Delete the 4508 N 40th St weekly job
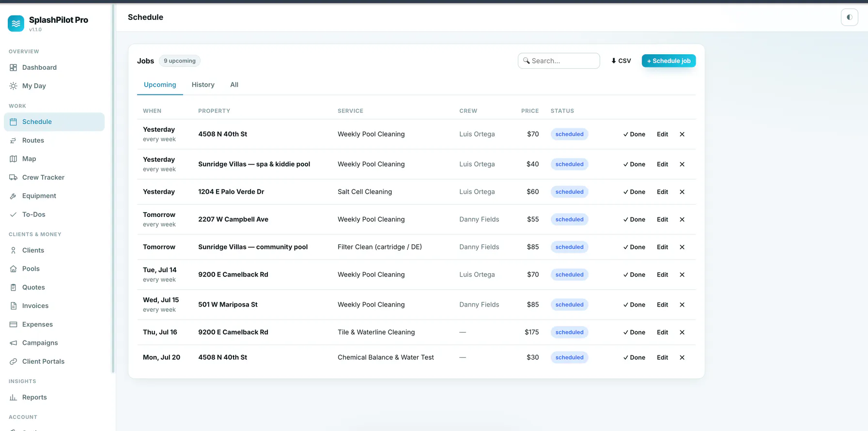 pos(682,134)
